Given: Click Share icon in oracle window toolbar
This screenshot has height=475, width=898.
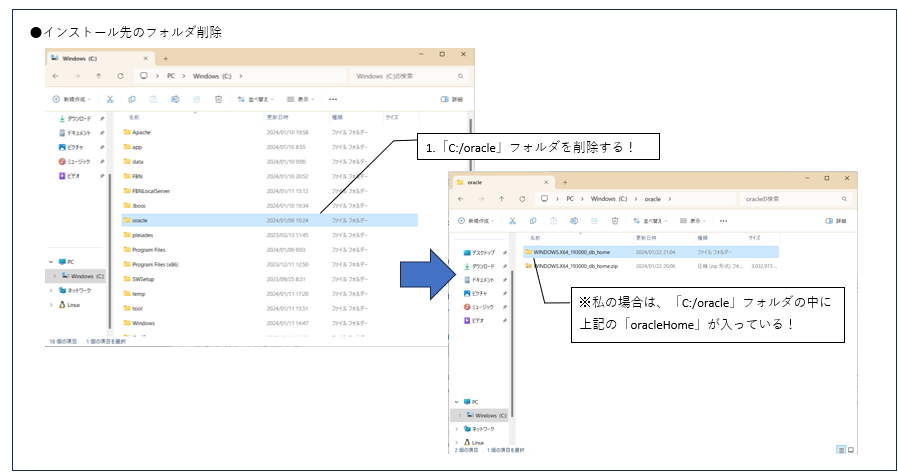Looking at the screenshot, I should [x=594, y=221].
